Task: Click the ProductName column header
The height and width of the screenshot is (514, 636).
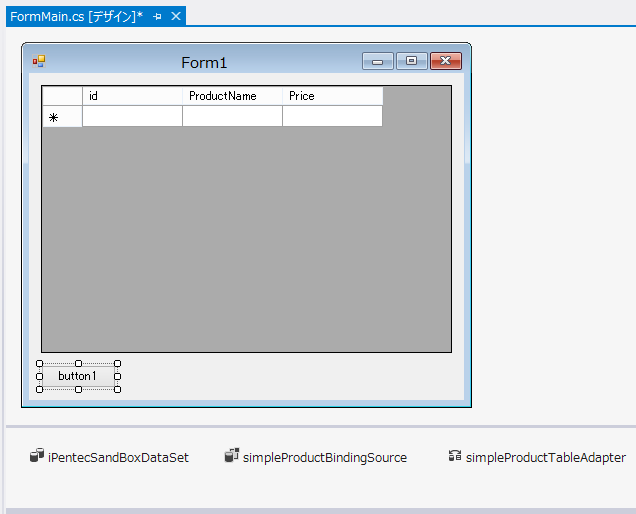Action: click(x=232, y=96)
